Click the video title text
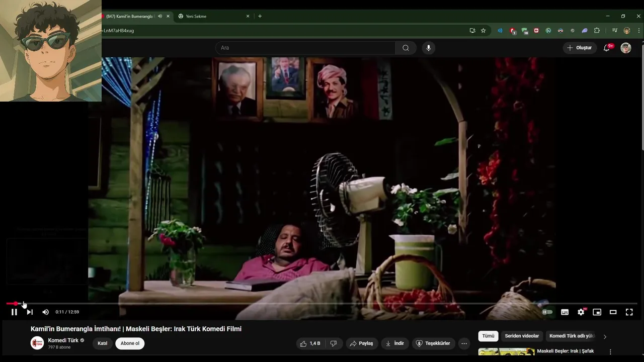The height and width of the screenshot is (362, 644). (136, 329)
